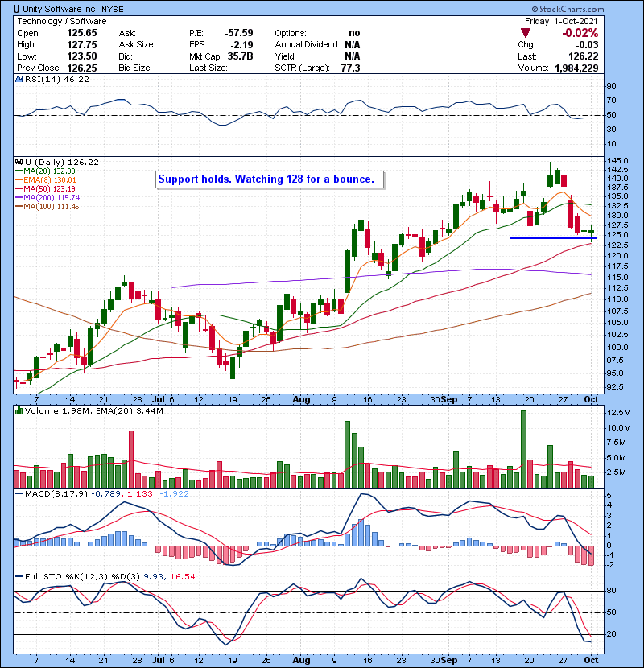
Task: Click the EMA(8) 130.01 legend entry
Action: click(46, 179)
